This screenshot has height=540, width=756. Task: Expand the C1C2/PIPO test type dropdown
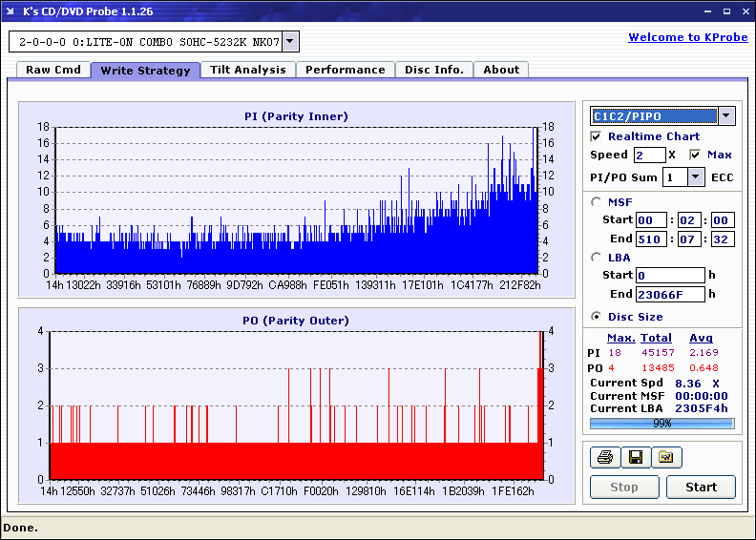(x=726, y=116)
